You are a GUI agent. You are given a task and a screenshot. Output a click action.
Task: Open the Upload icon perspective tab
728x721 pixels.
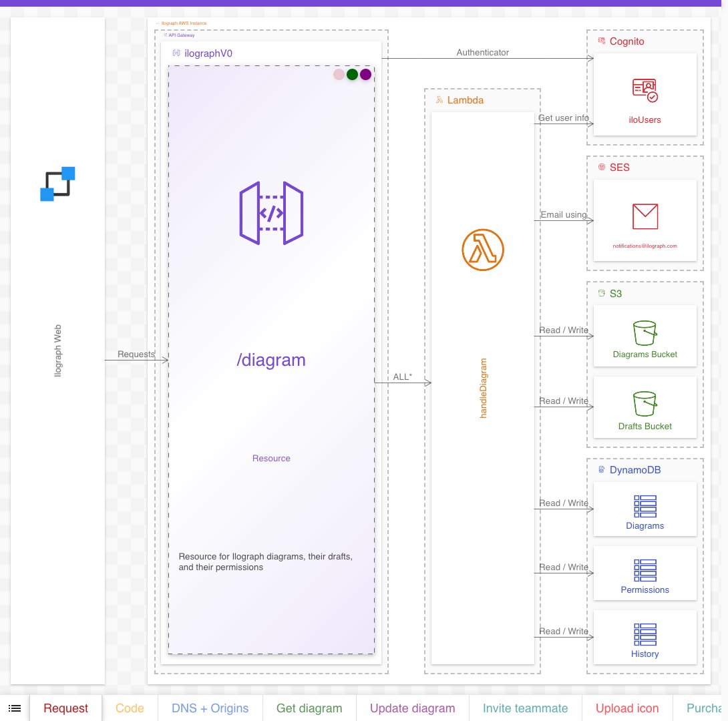tap(626, 708)
